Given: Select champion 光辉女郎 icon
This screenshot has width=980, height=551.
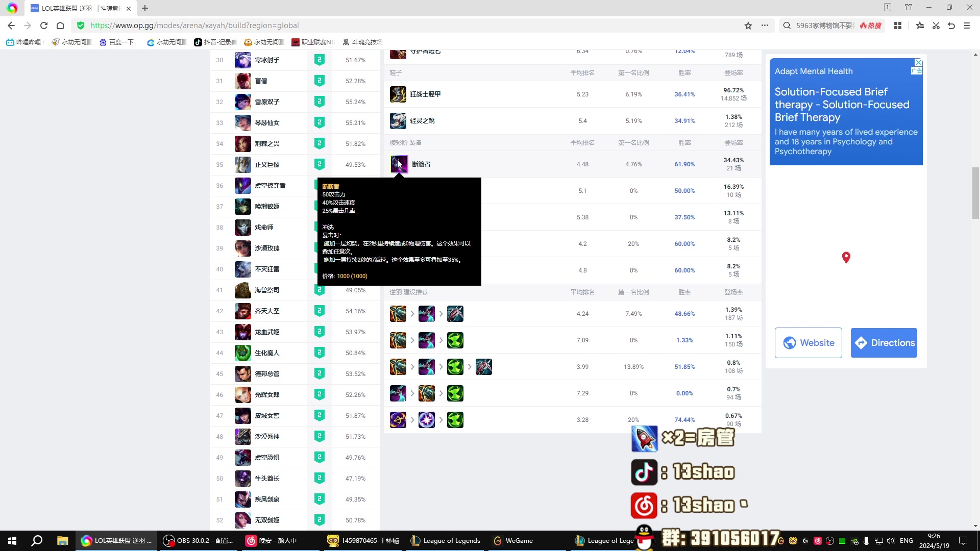Looking at the screenshot, I should coord(243,395).
